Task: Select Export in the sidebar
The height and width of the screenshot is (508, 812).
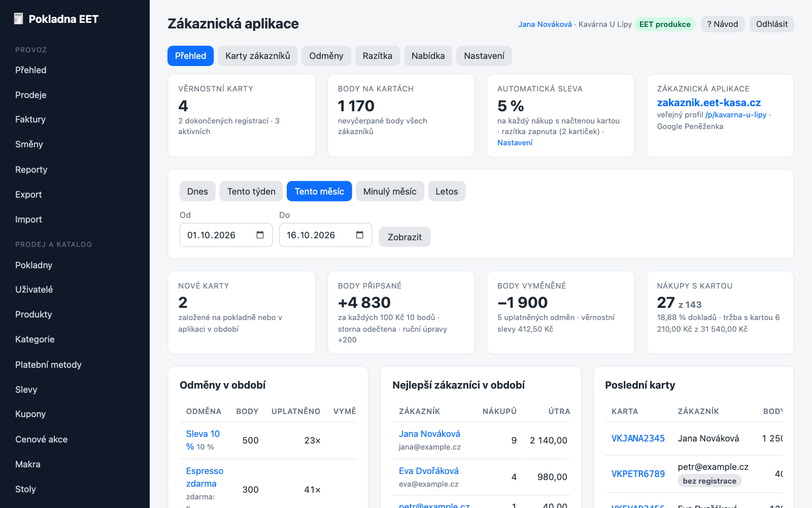Action: (28, 195)
